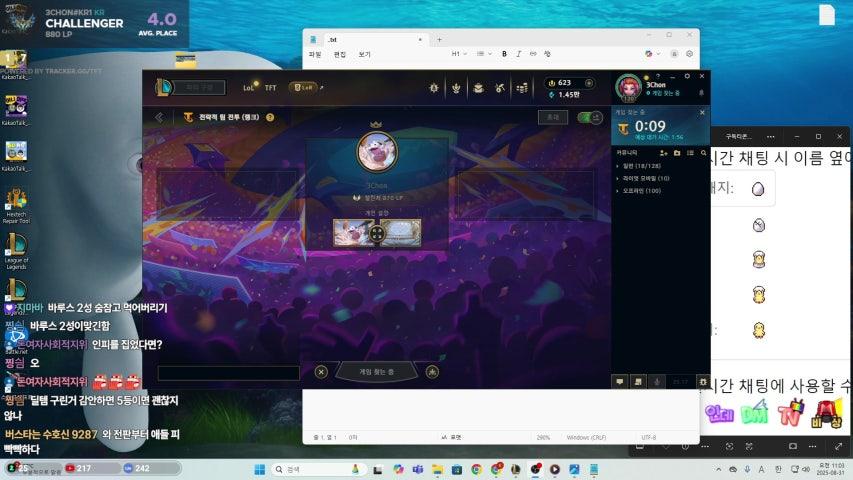This screenshot has width=853, height=480.
Task: Toggle the open party switch
Action: click(x=590, y=117)
